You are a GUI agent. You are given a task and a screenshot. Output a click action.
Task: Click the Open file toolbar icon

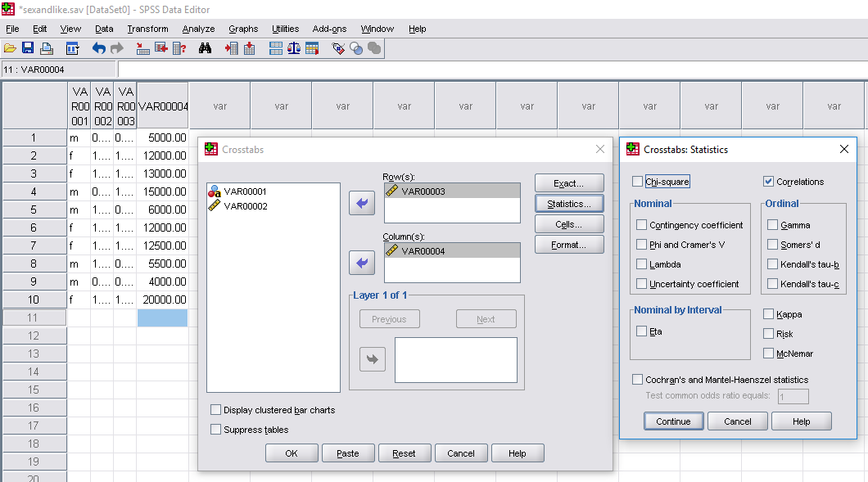tap(10, 49)
